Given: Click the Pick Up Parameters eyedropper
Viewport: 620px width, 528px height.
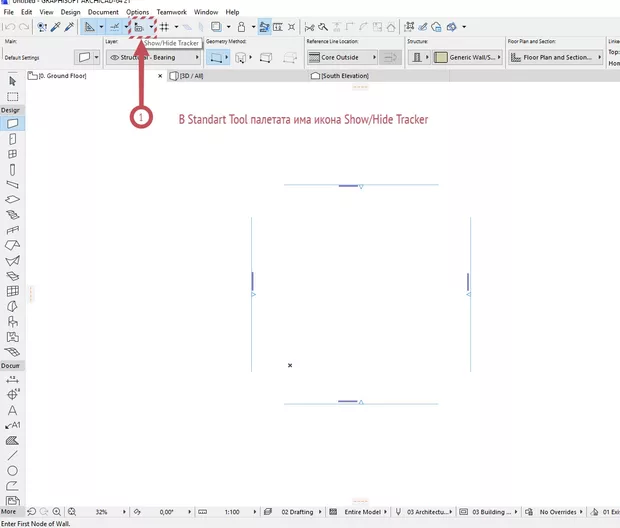Looking at the screenshot, I should pos(55,27).
